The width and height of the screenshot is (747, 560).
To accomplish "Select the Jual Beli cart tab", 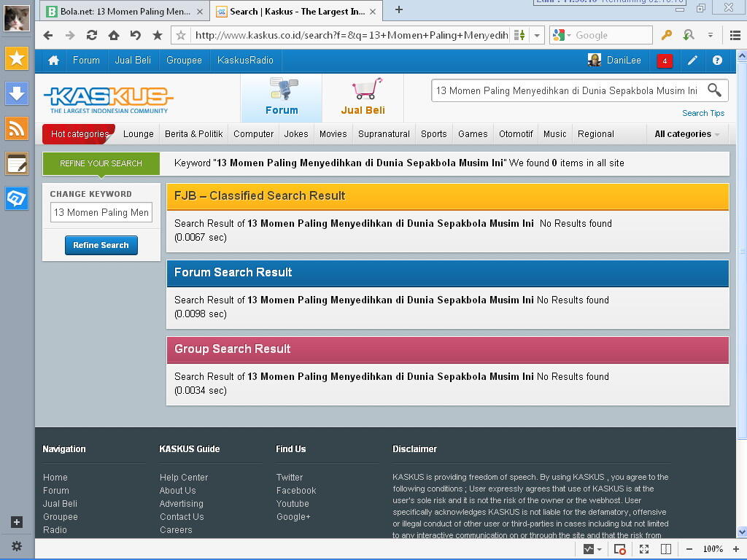I will pos(363,98).
